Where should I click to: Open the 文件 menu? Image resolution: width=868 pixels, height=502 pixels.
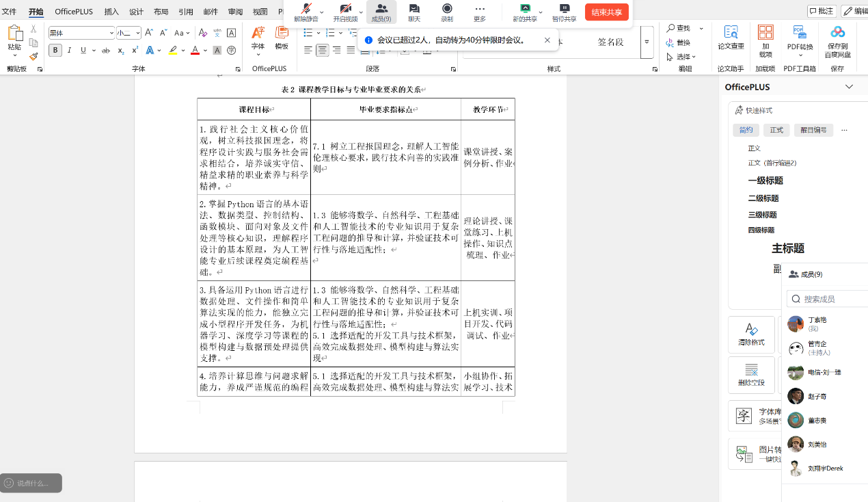[x=9, y=12]
